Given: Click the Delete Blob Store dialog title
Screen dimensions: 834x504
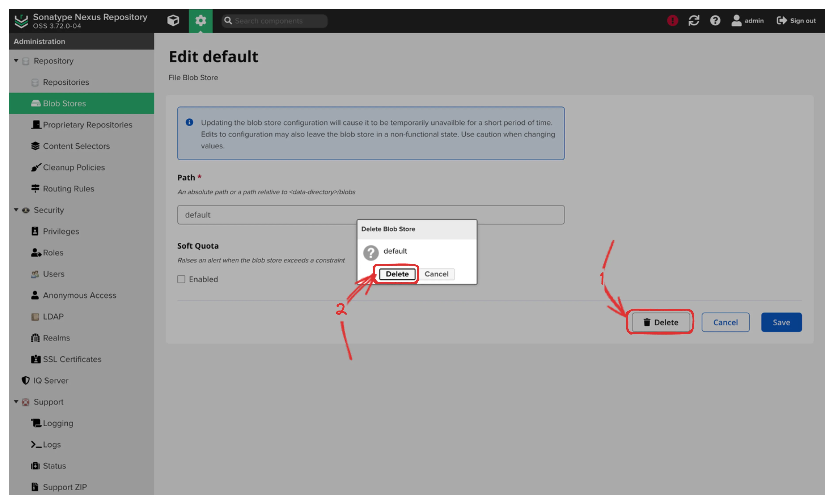Looking at the screenshot, I should tap(388, 229).
